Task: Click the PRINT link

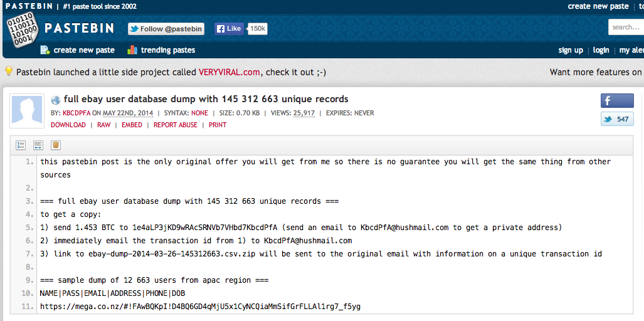Action: coord(218,125)
